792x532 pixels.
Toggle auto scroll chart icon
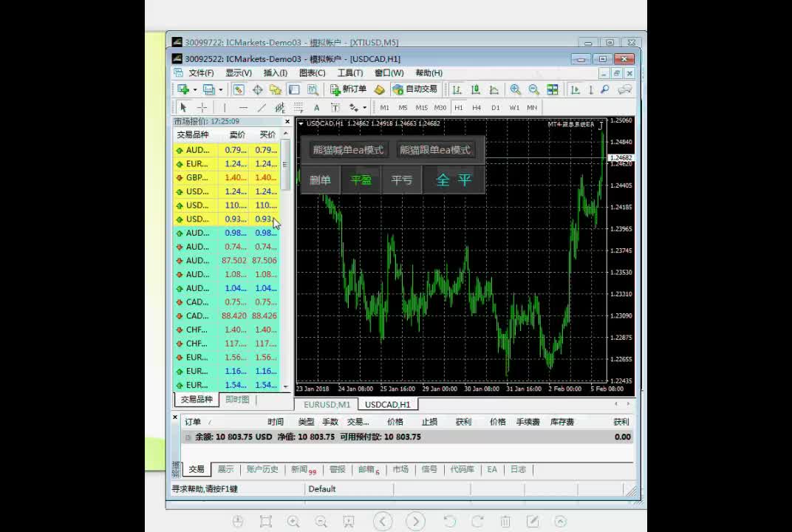point(575,89)
